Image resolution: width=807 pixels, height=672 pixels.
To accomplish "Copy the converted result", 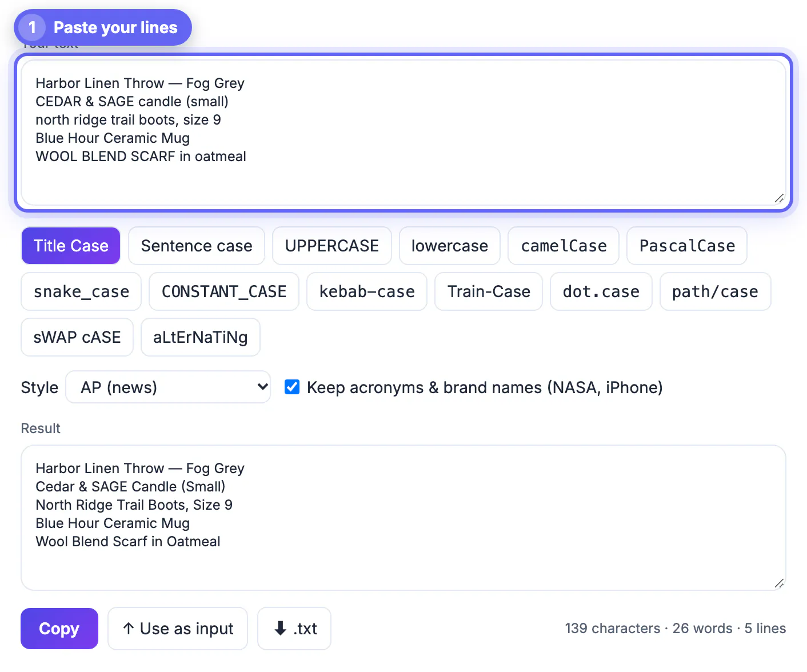I will 59,629.
